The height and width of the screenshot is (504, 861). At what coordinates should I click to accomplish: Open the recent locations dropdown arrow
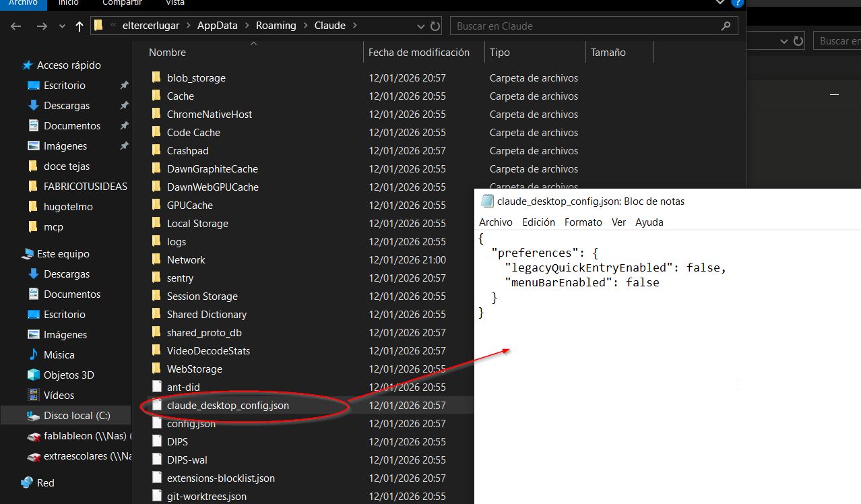62,26
